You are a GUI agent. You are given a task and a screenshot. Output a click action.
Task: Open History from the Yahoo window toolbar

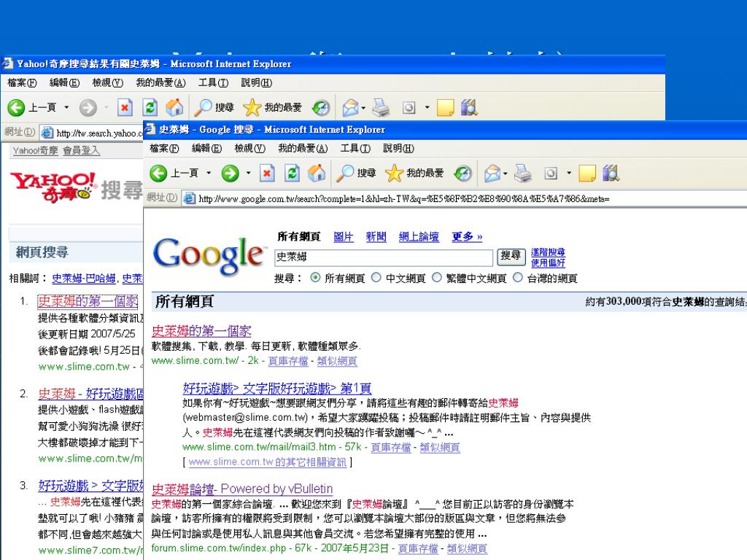pyautogui.click(x=321, y=108)
